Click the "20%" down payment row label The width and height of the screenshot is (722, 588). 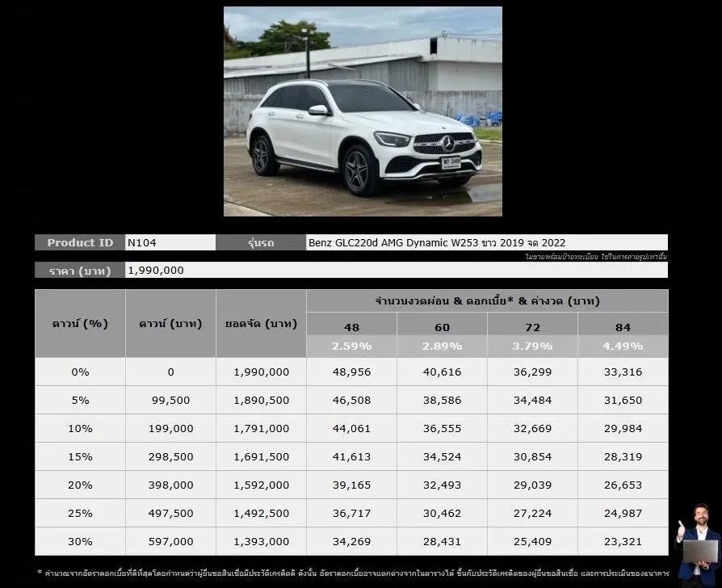click(80, 485)
